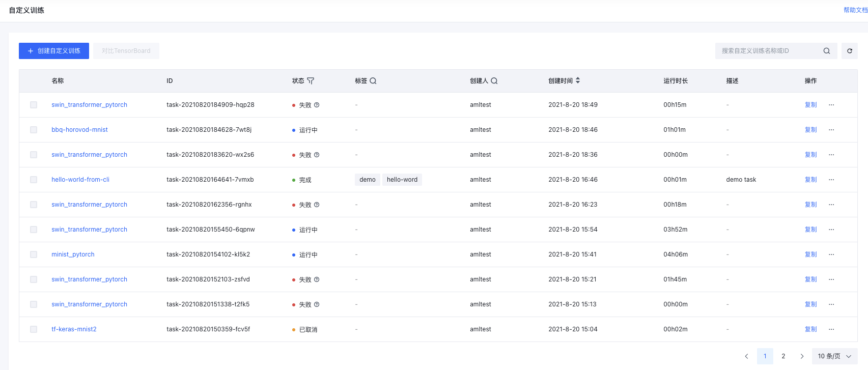
Task: Select checkbox for tf-keras-mnist2
Action: (34, 329)
